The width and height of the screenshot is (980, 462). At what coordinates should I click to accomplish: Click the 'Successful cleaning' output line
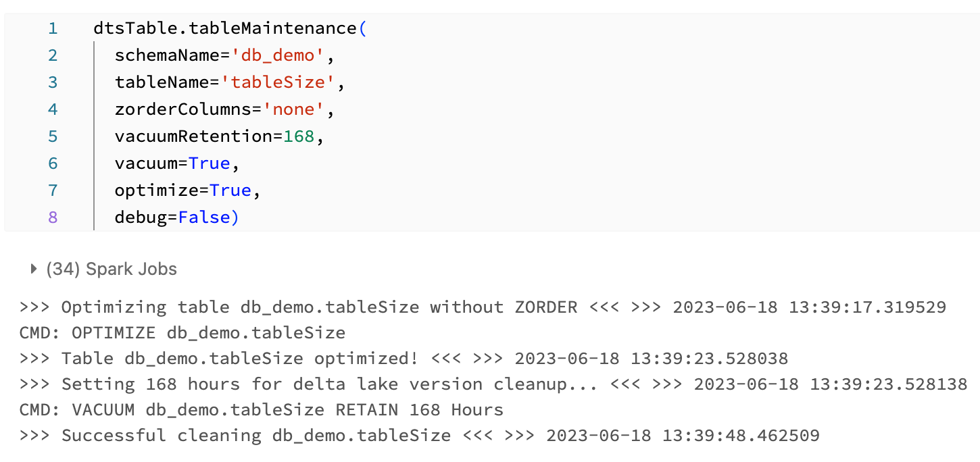tap(419, 436)
